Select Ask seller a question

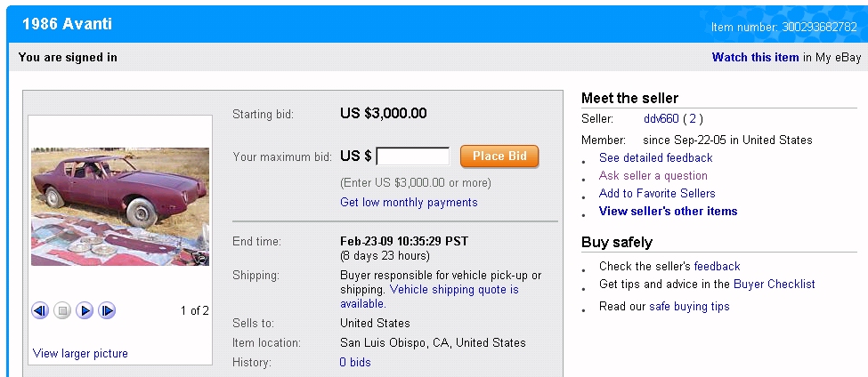click(653, 175)
